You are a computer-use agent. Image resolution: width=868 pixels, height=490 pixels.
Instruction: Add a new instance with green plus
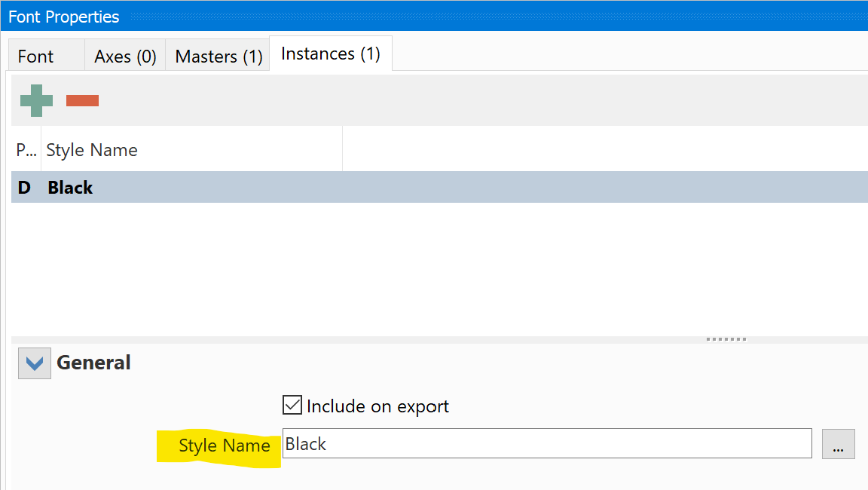click(x=36, y=101)
